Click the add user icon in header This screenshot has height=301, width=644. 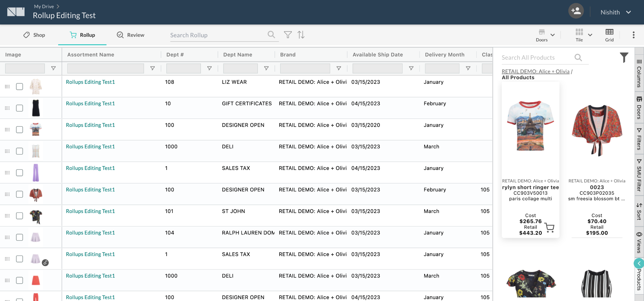coord(576,11)
